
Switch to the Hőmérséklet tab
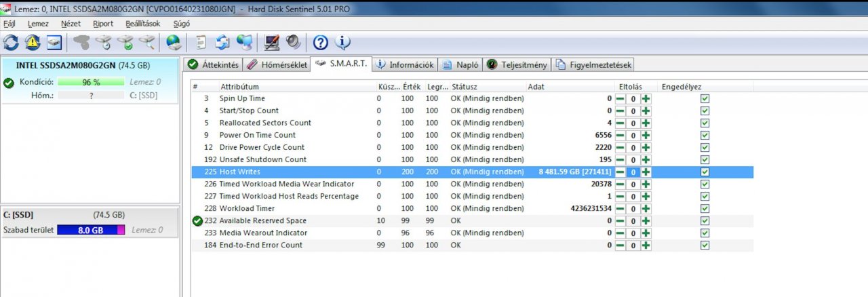pos(277,65)
